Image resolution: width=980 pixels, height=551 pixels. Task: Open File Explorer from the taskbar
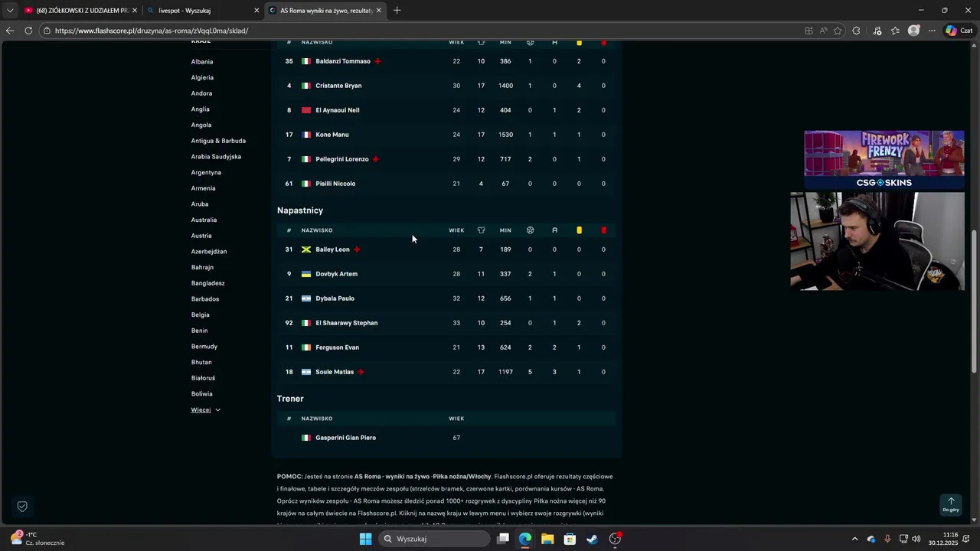(x=547, y=539)
